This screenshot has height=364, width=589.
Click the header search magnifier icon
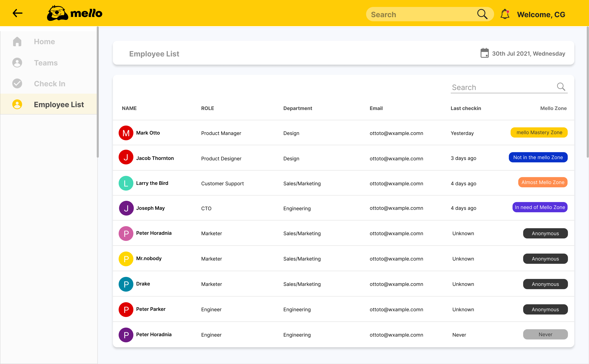(482, 14)
